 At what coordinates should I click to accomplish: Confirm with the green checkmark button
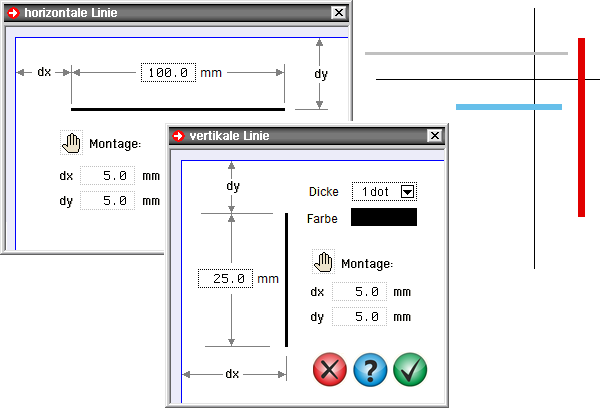tap(410, 370)
